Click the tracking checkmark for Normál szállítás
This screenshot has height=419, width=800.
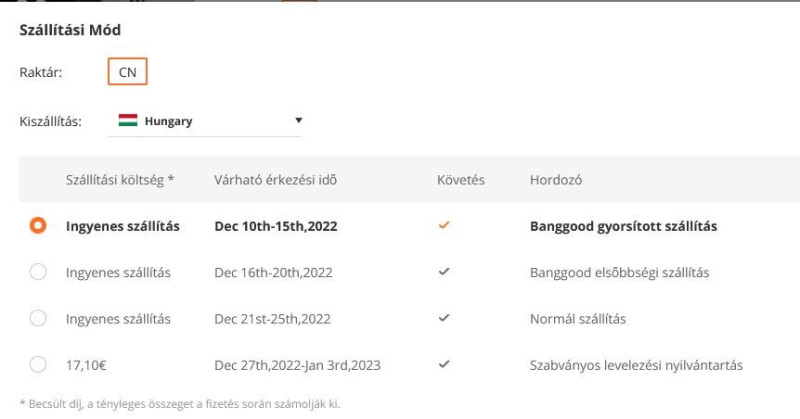(x=444, y=318)
